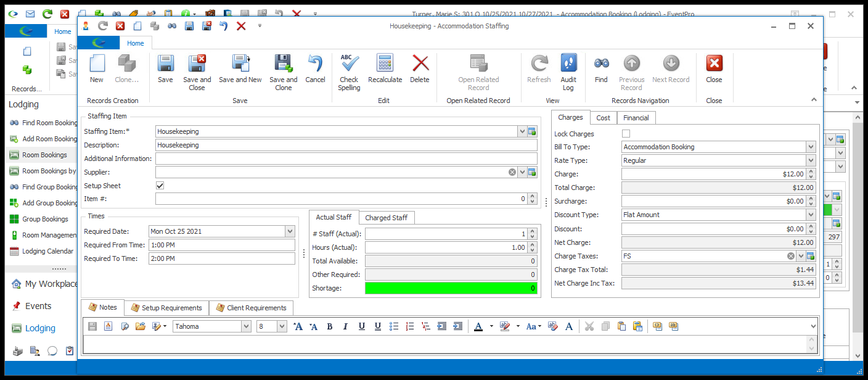Switch to the Charged Staff tab
Screen dimensions: 868x380
coord(387,218)
